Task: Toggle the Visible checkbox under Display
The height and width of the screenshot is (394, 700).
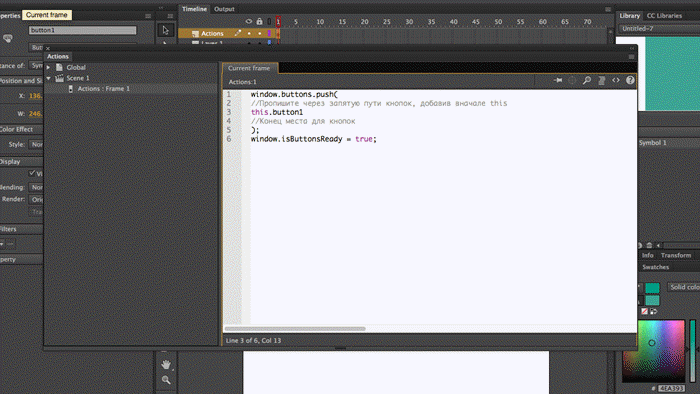Action: [32, 173]
